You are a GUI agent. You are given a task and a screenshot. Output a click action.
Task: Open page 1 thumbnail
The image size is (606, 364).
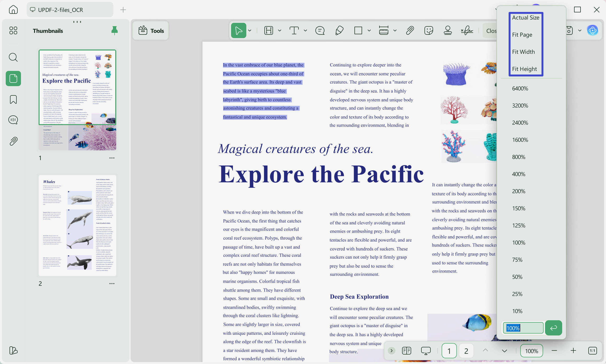click(x=77, y=100)
